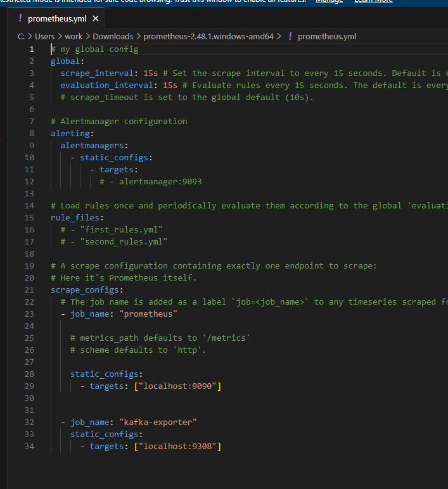The width and height of the screenshot is (448, 489).
Task: Click the "localhost:9308" target string
Action: click(177, 447)
